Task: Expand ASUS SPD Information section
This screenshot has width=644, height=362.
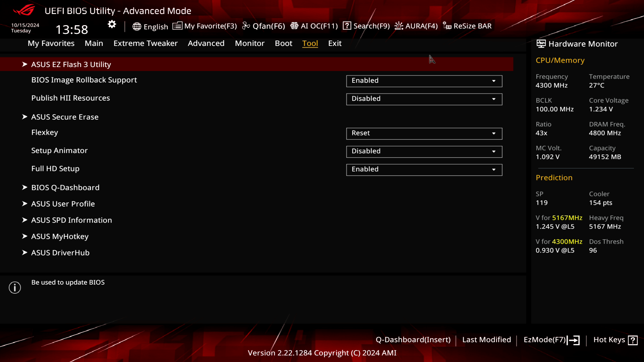Action: (71, 220)
